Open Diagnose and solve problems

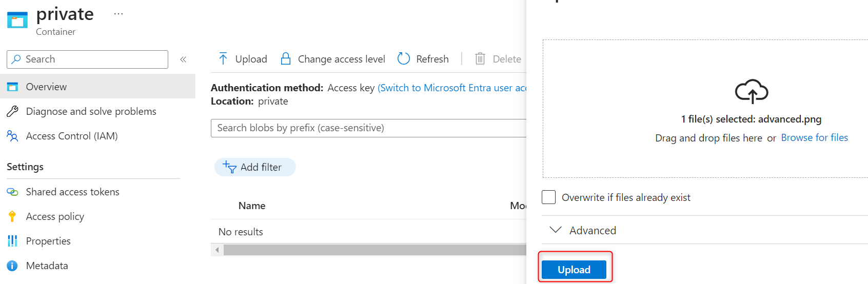[91, 111]
